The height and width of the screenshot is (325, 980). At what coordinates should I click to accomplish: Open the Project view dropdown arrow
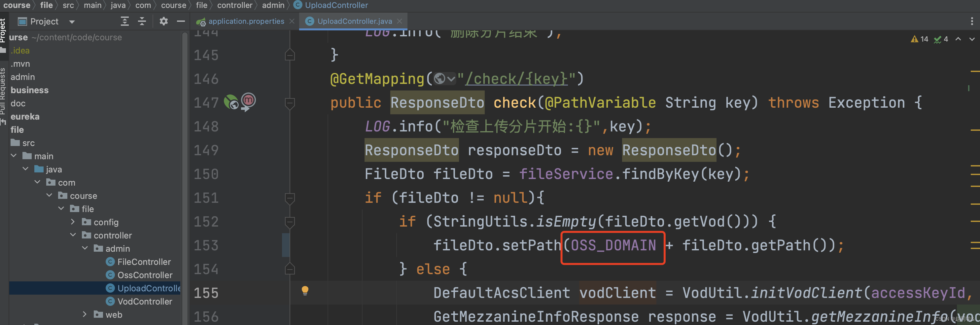point(72,22)
